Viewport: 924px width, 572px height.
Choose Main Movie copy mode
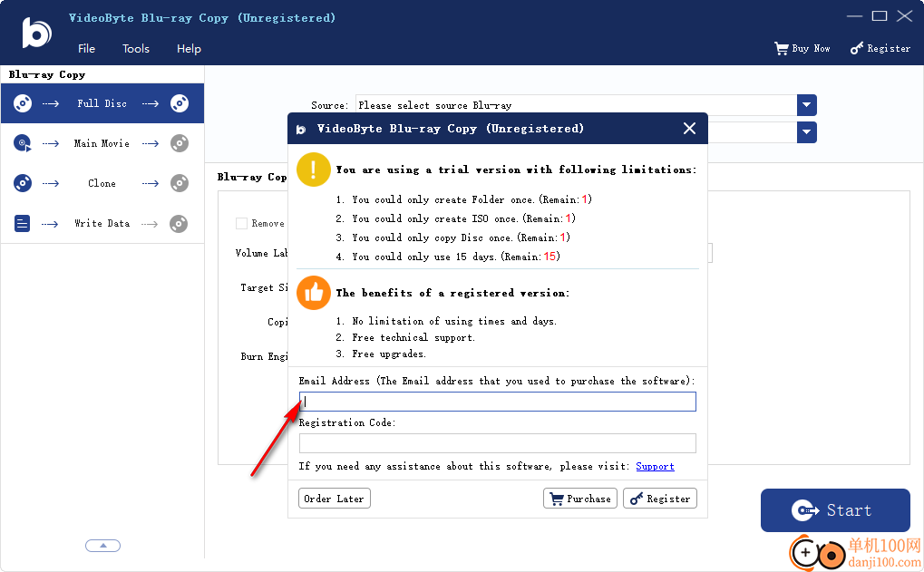click(x=102, y=144)
